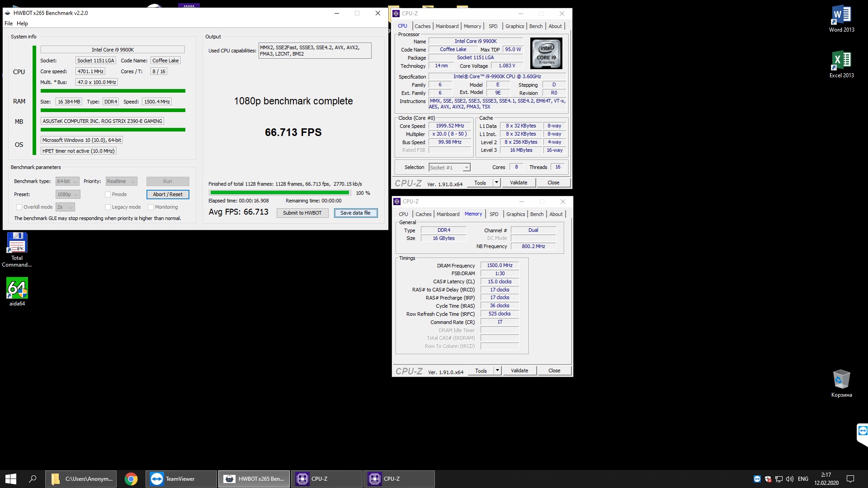
Task: Click HWBOT title bar app icon
Action: pos(8,13)
